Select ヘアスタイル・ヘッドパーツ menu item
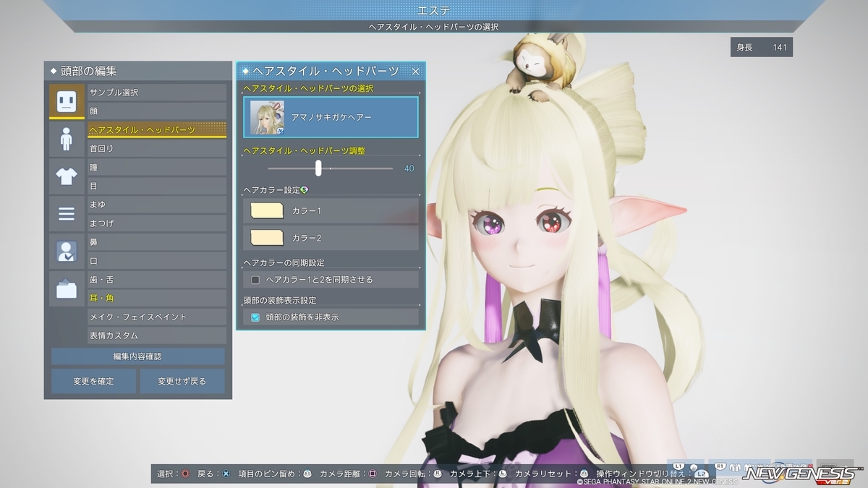 click(157, 130)
